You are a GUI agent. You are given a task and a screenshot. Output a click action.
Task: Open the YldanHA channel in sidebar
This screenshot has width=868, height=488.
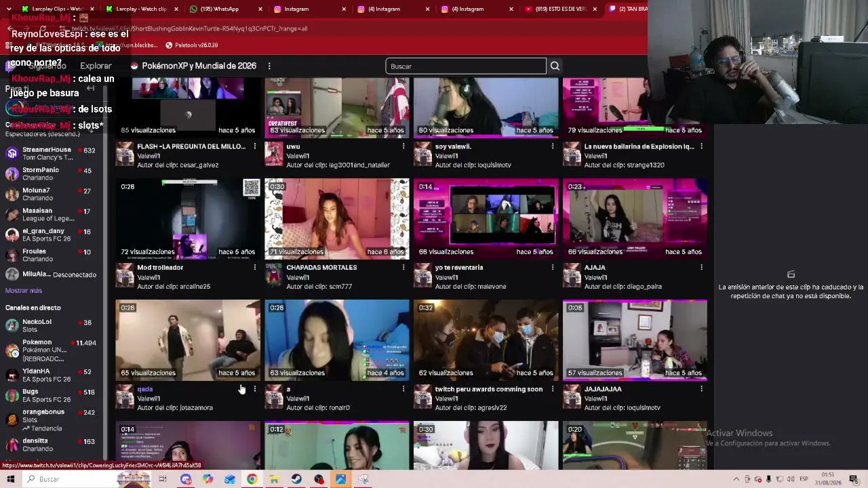click(x=51, y=375)
